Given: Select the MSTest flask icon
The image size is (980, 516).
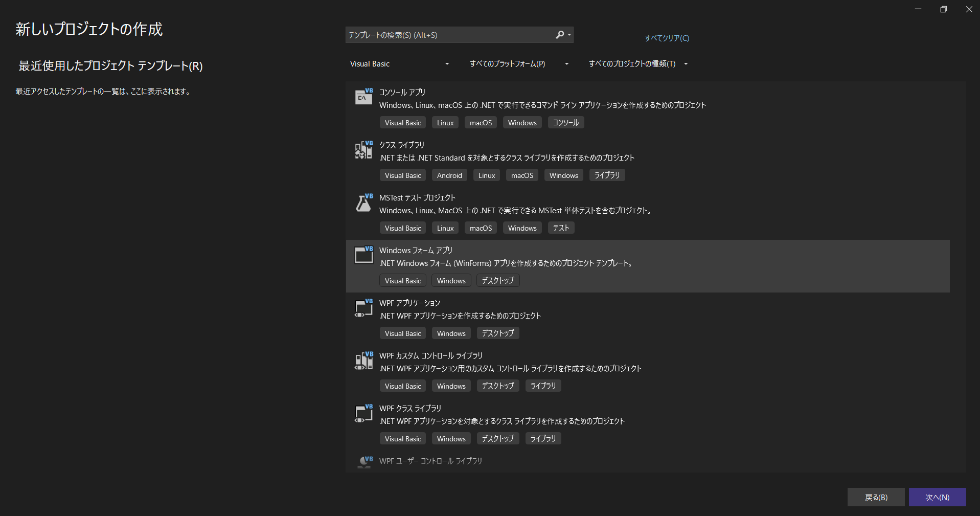Looking at the screenshot, I should 363,203.
